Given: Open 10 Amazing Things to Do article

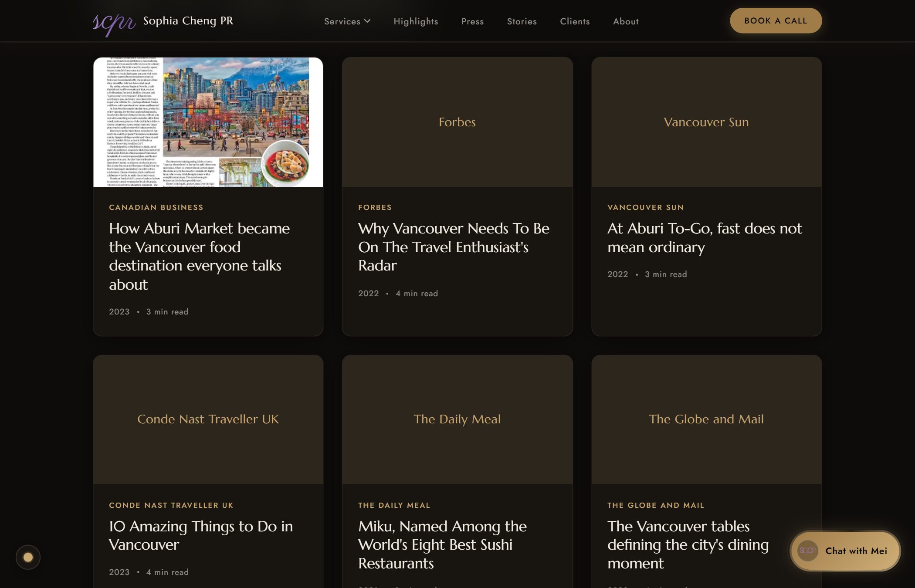Looking at the screenshot, I should [x=201, y=535].
